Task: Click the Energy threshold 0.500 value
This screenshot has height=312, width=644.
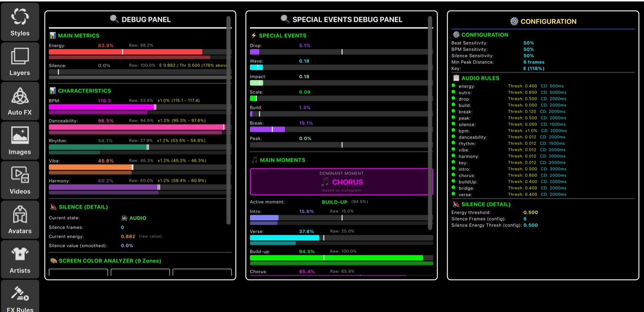Action: coord(530,213)
